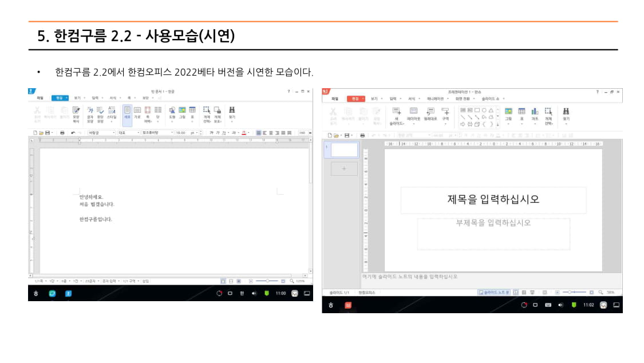Click red font color swatch in Hangul
The image size is (644, 363).
coord(243,133)
